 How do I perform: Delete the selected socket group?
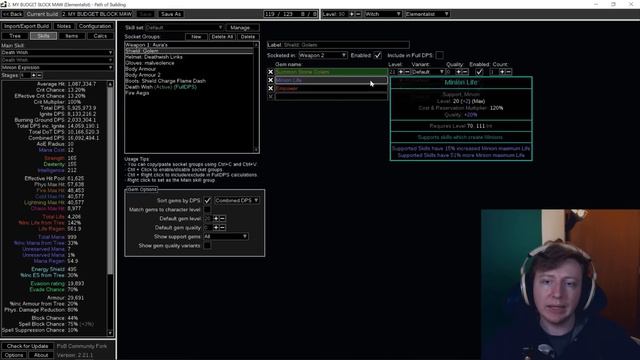(x=248, y=37)
